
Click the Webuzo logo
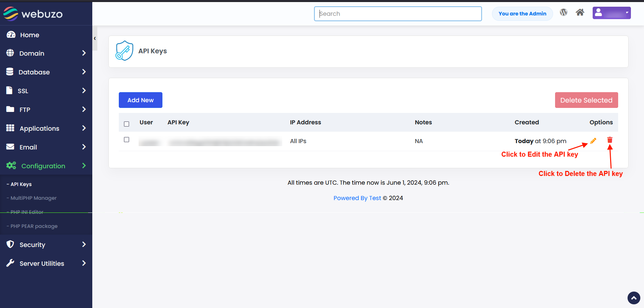[33, 14]
